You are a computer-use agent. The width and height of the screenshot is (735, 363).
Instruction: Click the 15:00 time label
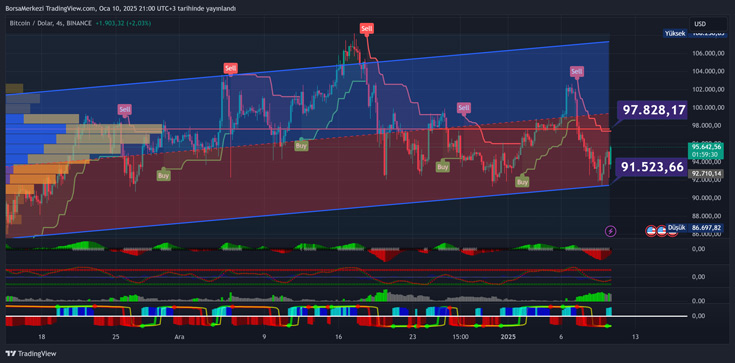pyautogui.click(x=461, y=337)
